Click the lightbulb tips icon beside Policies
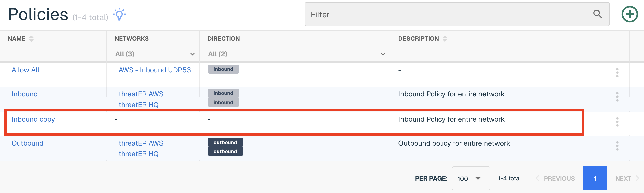The image size is (644, 193). (119, 14)
